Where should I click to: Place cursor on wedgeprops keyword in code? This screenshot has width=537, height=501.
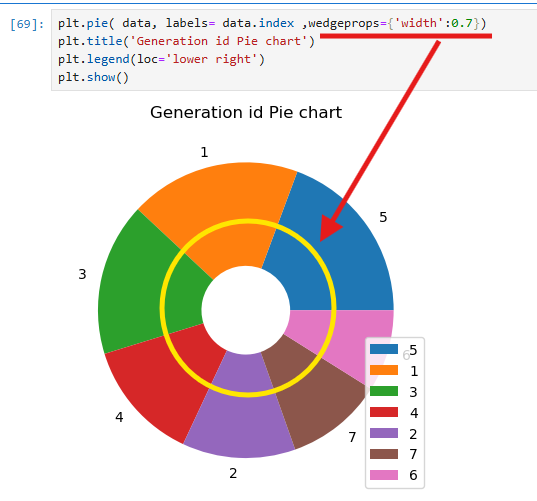click(x=344, y=23)
